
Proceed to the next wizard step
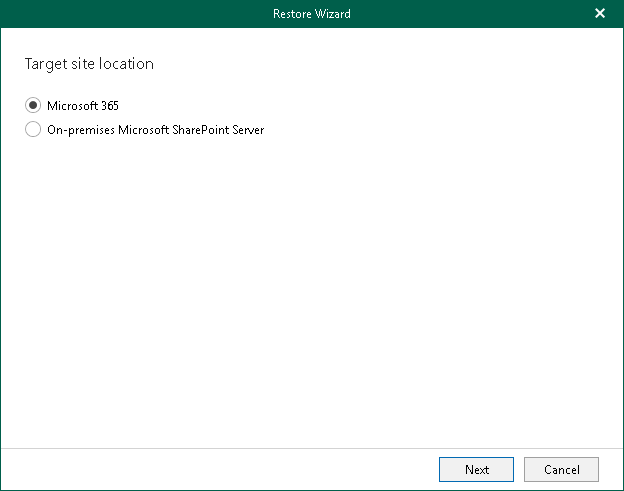pos(477,469)
